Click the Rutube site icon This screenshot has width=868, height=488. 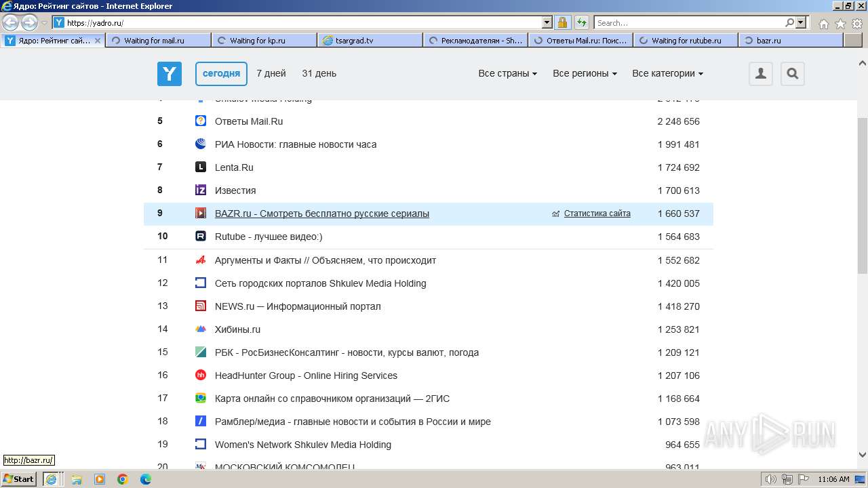pyautogui.click(x=201, y=237)
